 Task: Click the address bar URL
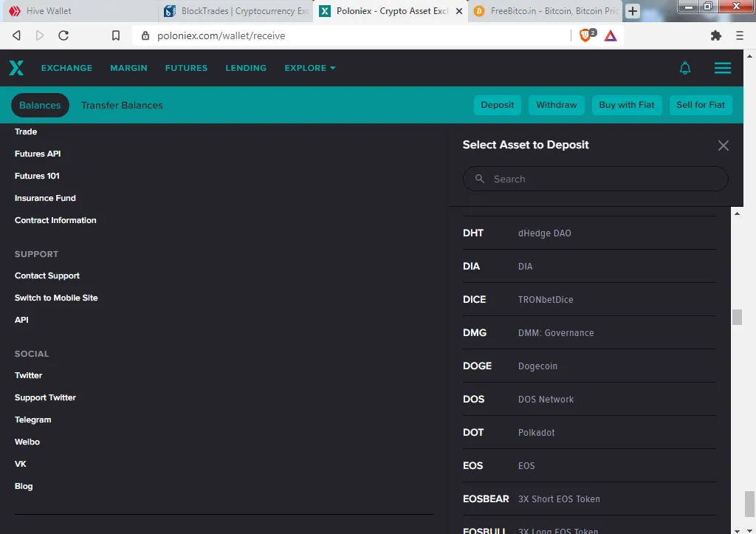[x=221, y=35]
